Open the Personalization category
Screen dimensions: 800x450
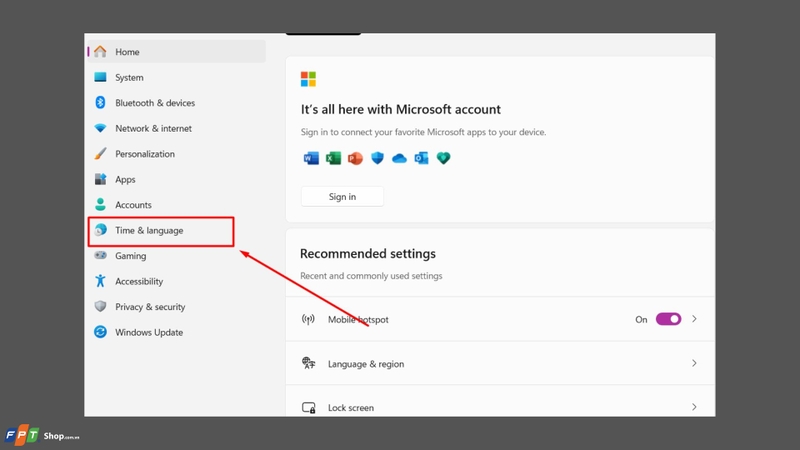coord(145,154)
